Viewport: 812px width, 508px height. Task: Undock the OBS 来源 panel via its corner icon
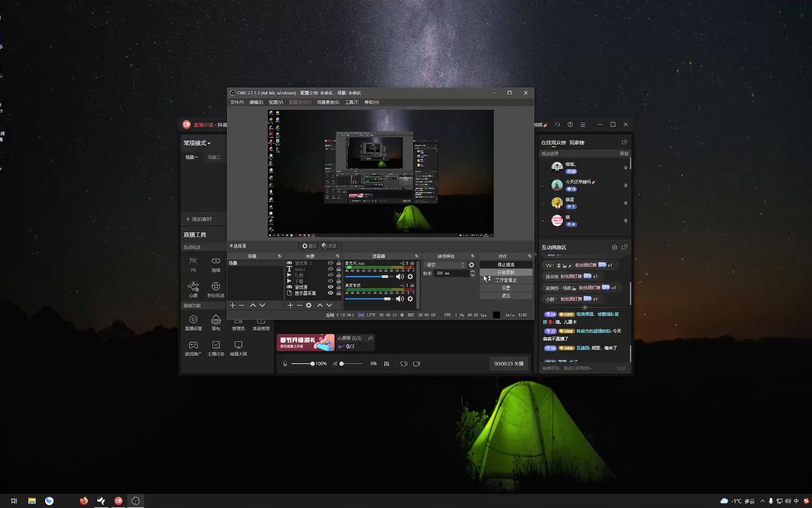(x=337, y=256)
